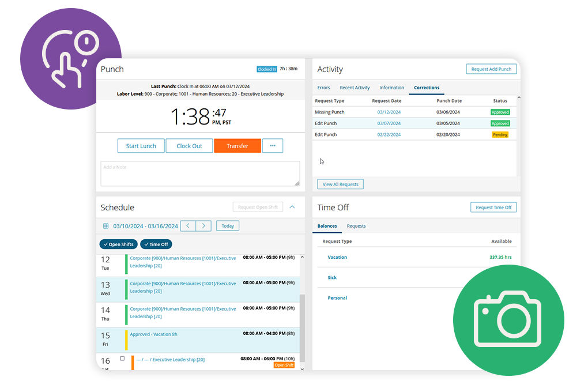
Task: Check the box for Saturday 16 open shift
Action: 122,359
